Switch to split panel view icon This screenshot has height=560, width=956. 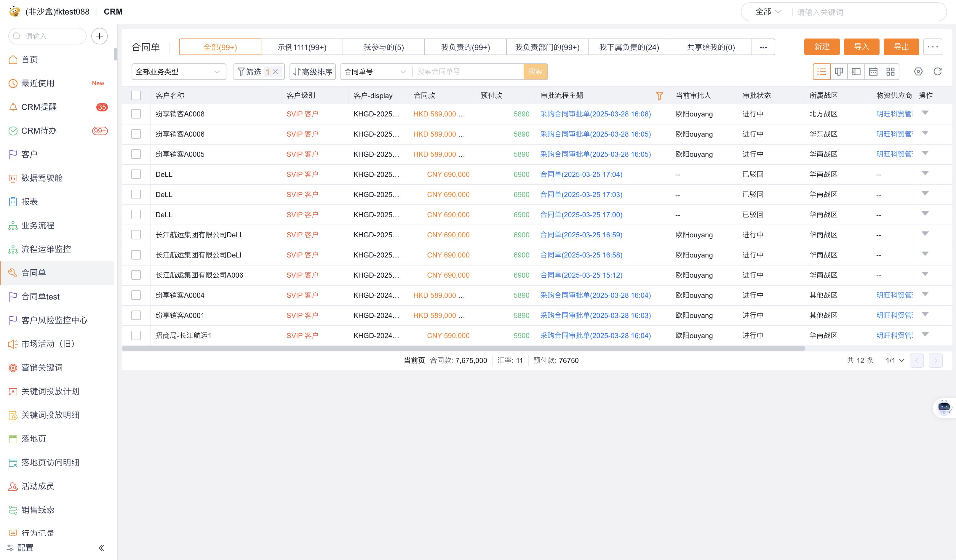coord(856,72)
